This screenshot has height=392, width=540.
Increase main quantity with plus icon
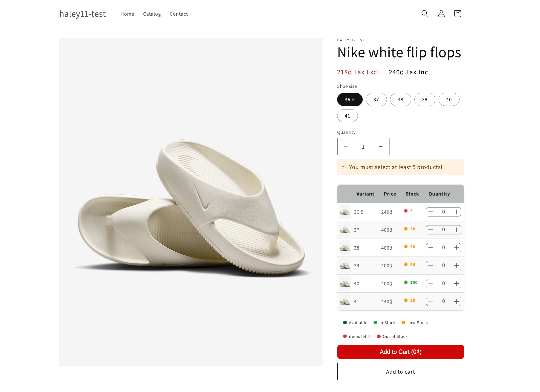(381, 147)
